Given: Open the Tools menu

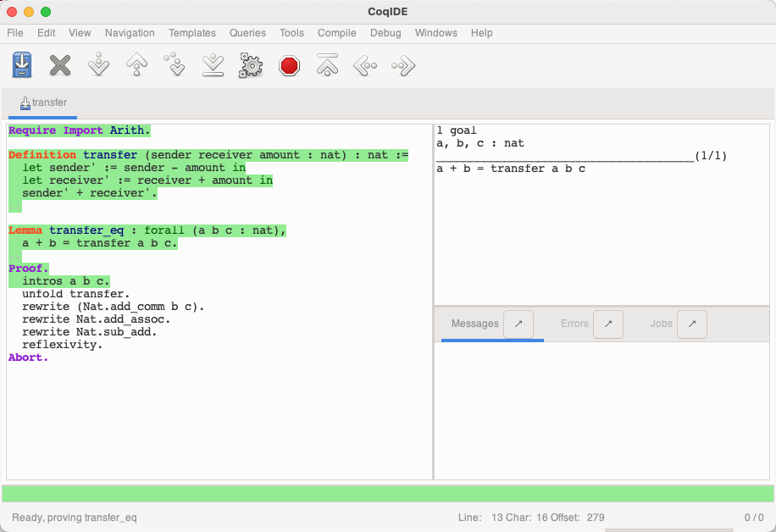Looking at the screenshot, I should [291, 33].
